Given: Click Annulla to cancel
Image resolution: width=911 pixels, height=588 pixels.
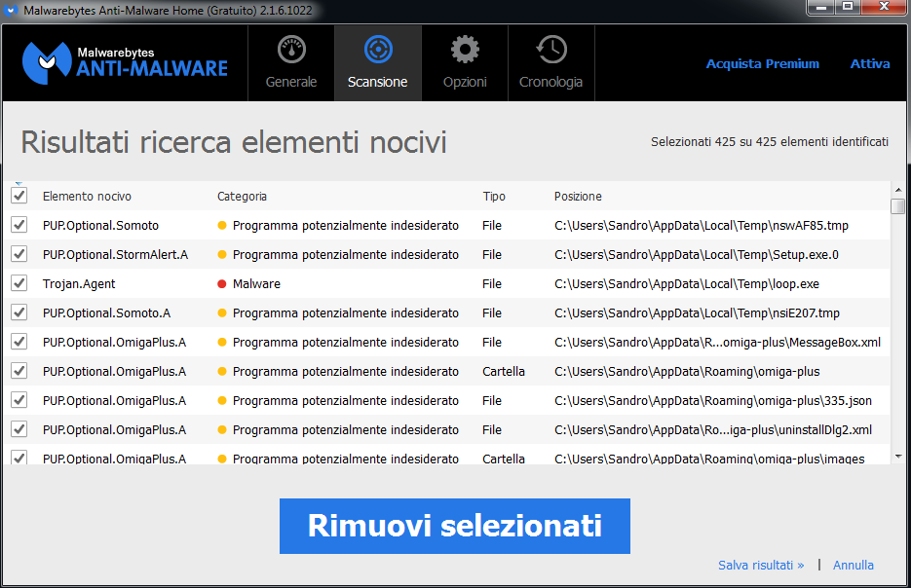Looking at the screenshot, I should coord(853,565).
